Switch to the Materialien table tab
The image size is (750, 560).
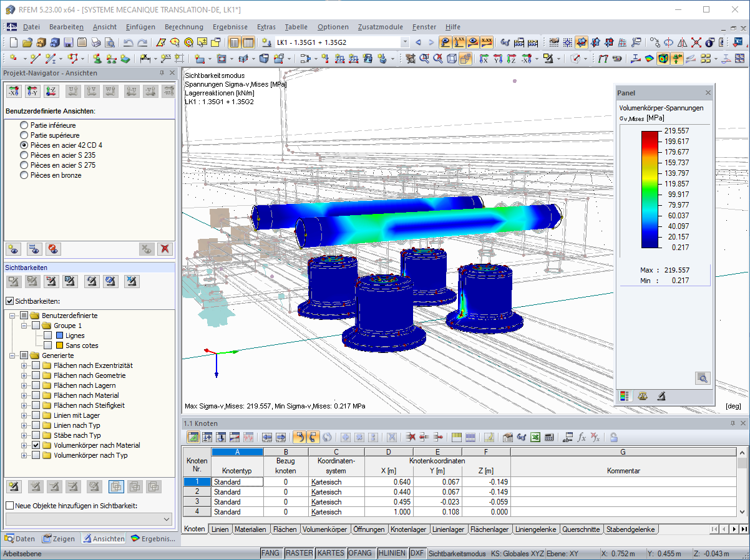(x=250, y=529)
